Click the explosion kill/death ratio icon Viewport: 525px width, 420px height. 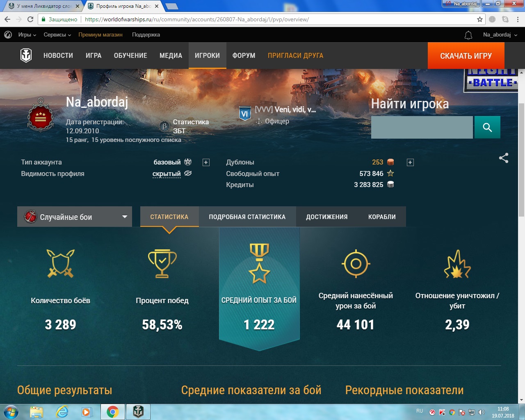[457, 263]
